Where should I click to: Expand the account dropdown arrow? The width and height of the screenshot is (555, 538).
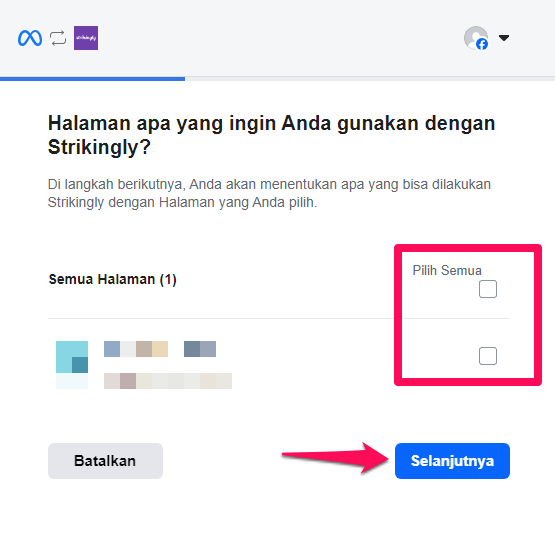click(504, 38)
